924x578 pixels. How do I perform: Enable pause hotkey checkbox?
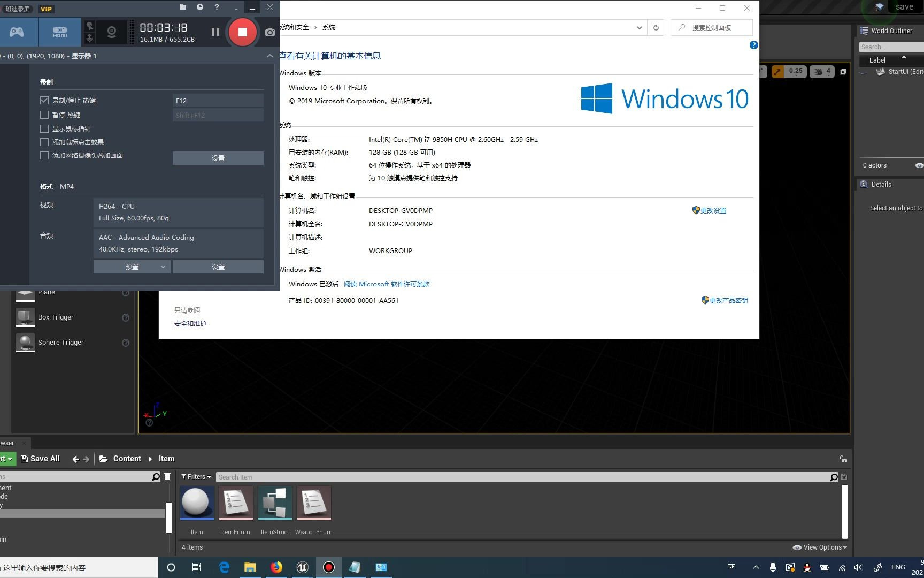coord(44,115)
